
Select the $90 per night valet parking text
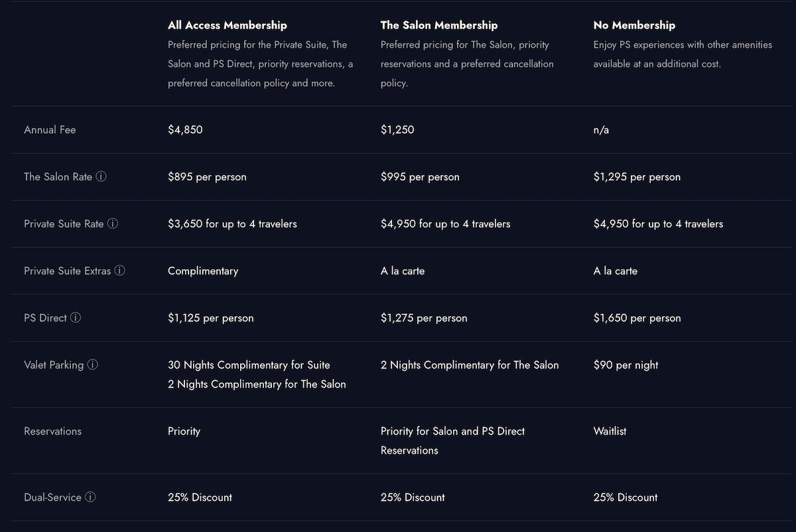626,365
